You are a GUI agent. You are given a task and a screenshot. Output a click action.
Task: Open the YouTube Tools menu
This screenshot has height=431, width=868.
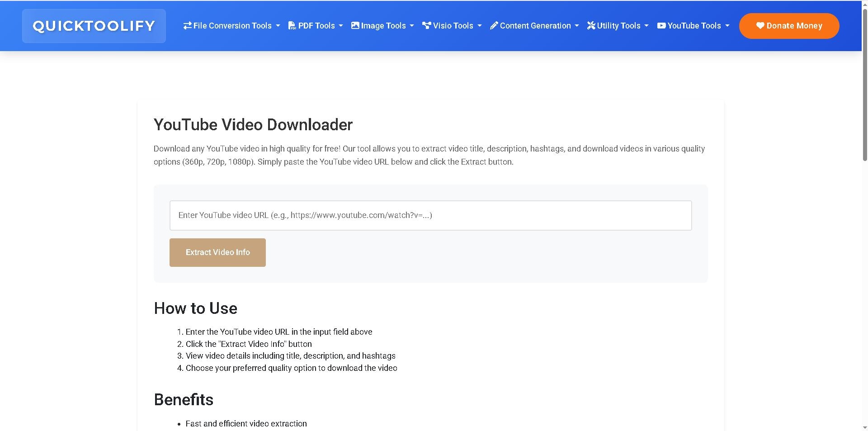[x=693, y=26]
